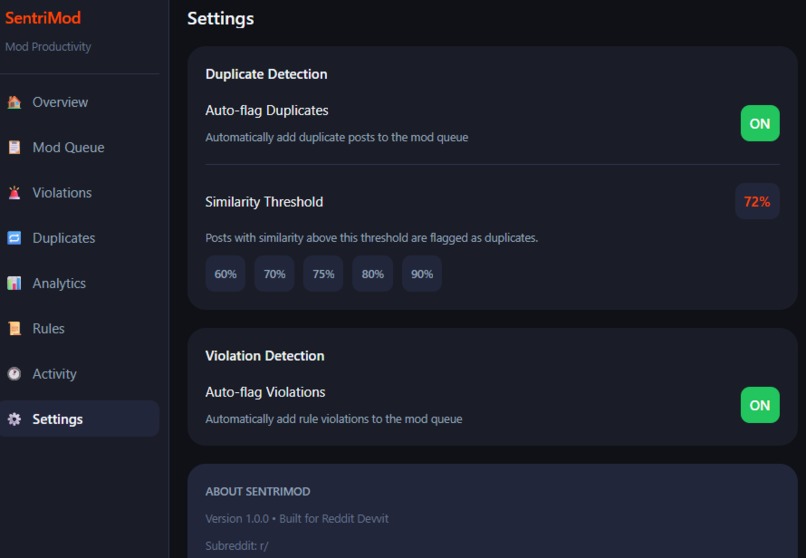The image size is (806, 558).
Task: Click the Settings gear icon
Action: pos(14,419)
